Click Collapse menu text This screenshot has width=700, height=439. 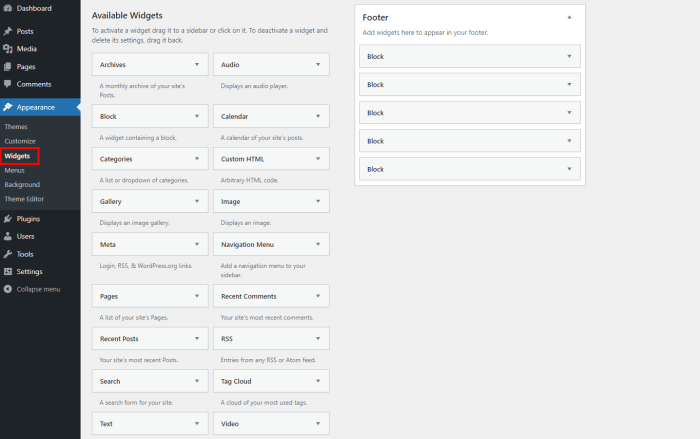[x=38, y=289]
